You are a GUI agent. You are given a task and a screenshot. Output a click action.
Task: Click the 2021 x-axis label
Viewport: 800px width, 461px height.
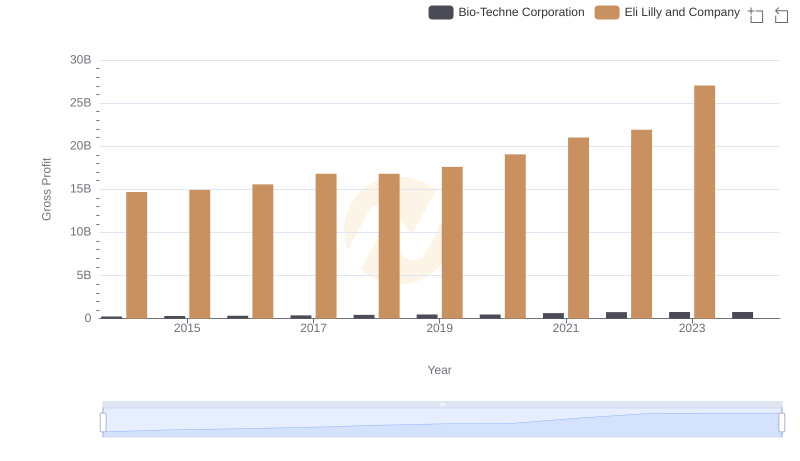click(566, 328)
